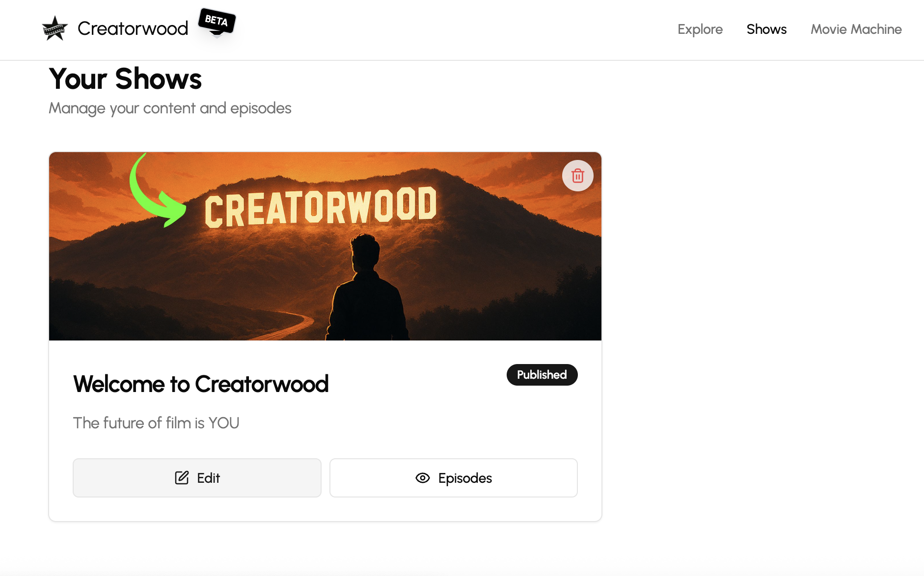Open the Explore page from the navigation

coord(700,29)
